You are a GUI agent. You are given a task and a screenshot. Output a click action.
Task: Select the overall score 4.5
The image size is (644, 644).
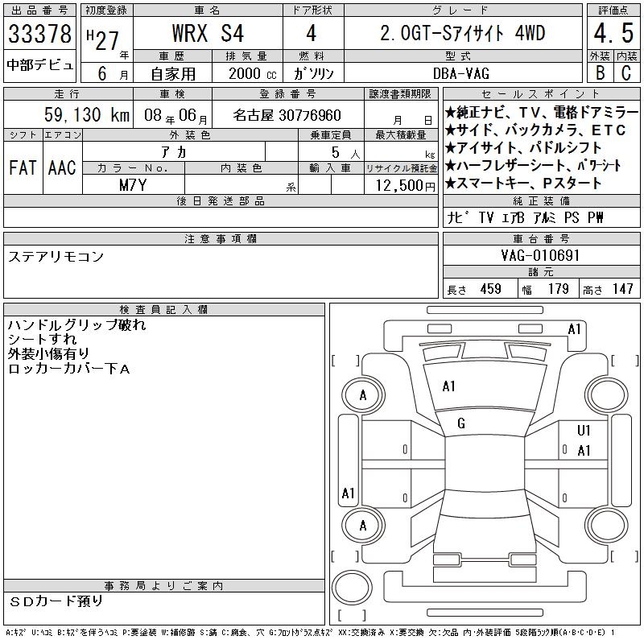613,34
